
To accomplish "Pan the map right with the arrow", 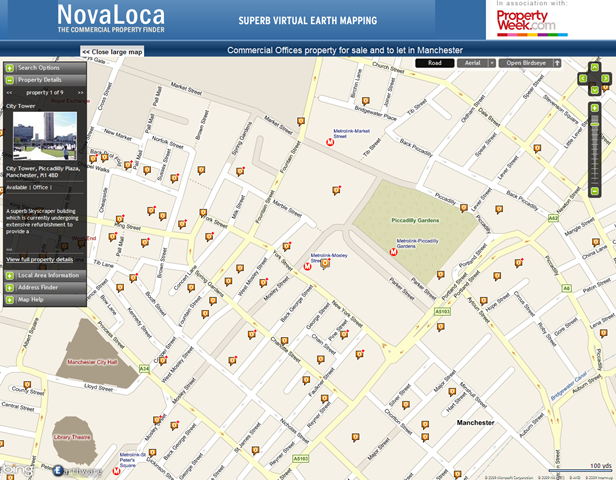I will coord(605,79).
